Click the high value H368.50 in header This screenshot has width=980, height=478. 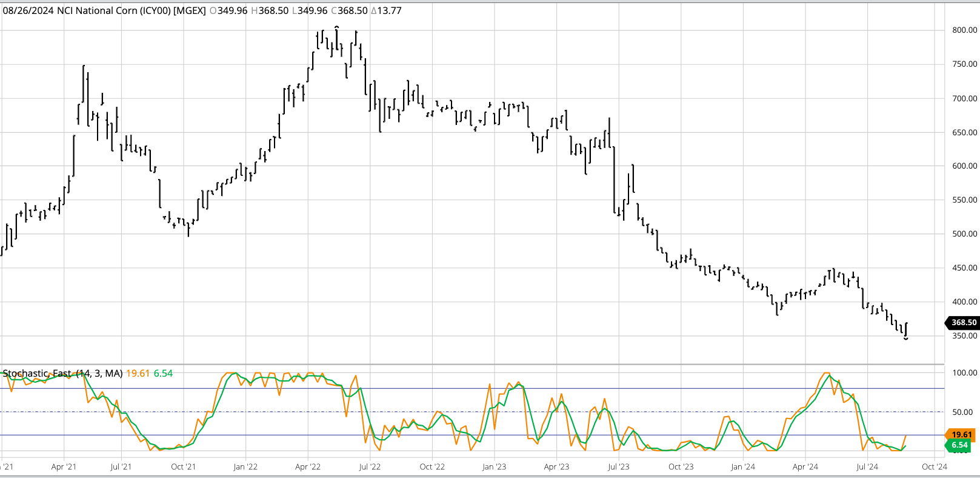click(270, 11)
